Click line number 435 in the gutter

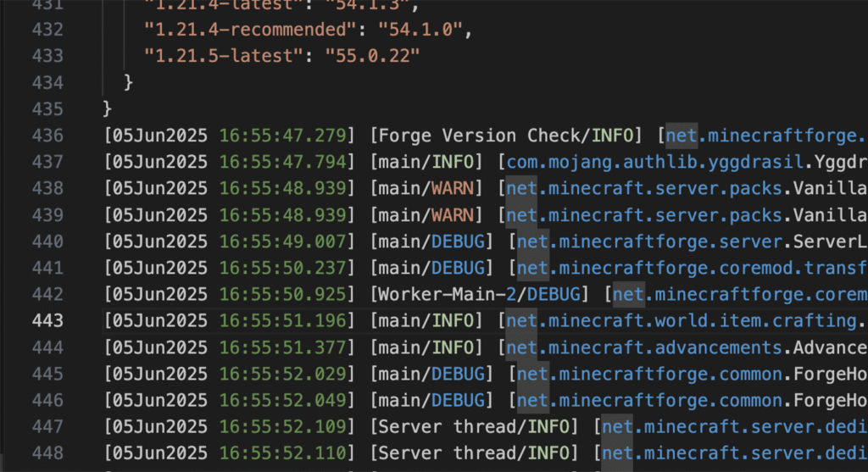pyautogui.click(x=47, y=109)
